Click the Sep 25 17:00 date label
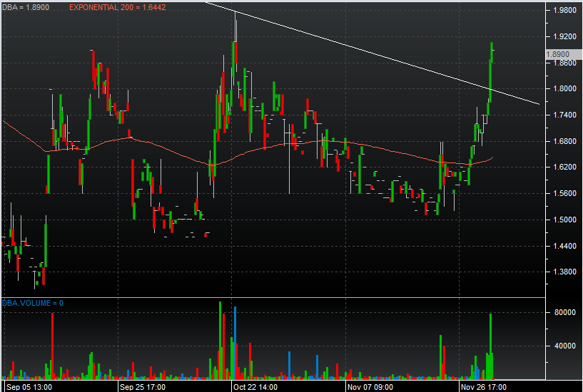The height and width of the screenshot is (392, 583). click(x=143, y=387)
